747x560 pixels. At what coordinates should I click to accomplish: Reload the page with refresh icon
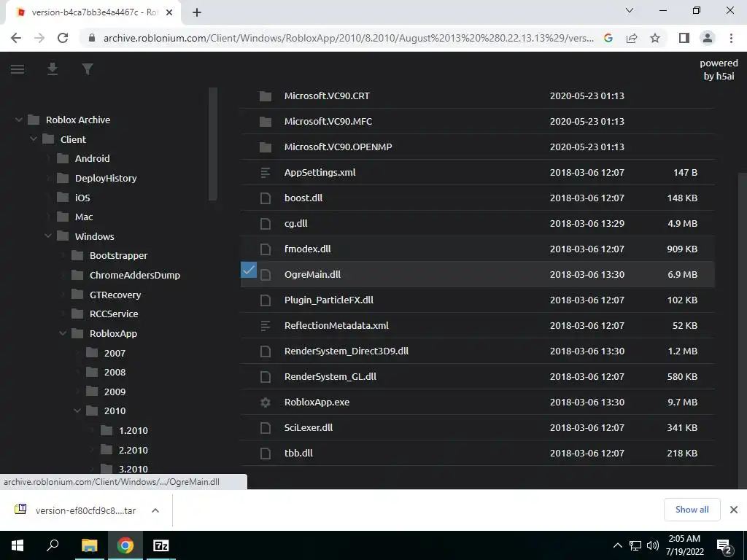point(63,38)
